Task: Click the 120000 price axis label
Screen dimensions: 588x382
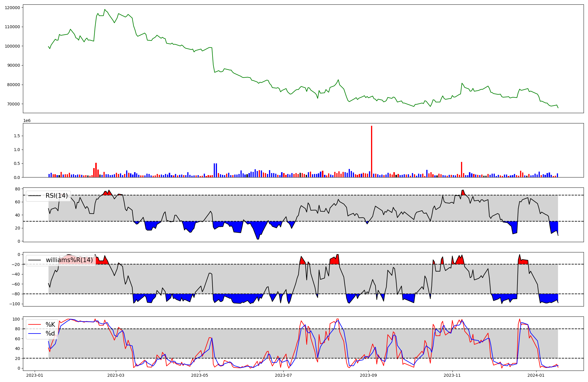Action: click(x=12, y=8)
